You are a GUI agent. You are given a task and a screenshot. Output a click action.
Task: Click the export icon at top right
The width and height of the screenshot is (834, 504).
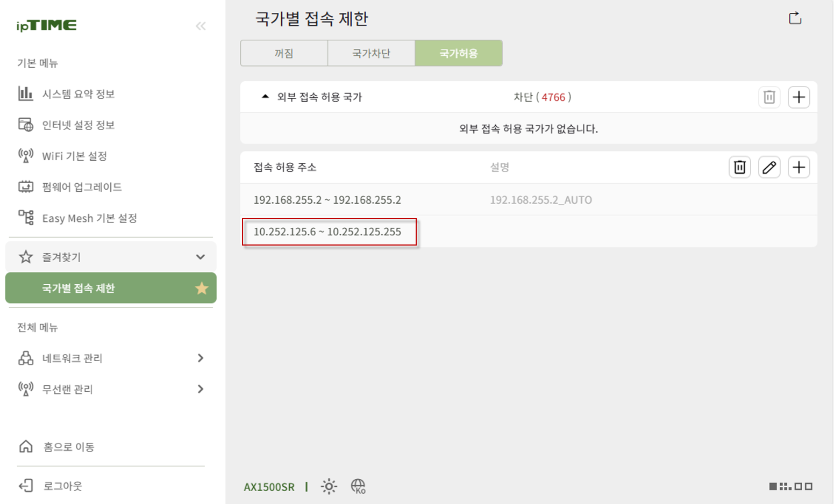795,18
